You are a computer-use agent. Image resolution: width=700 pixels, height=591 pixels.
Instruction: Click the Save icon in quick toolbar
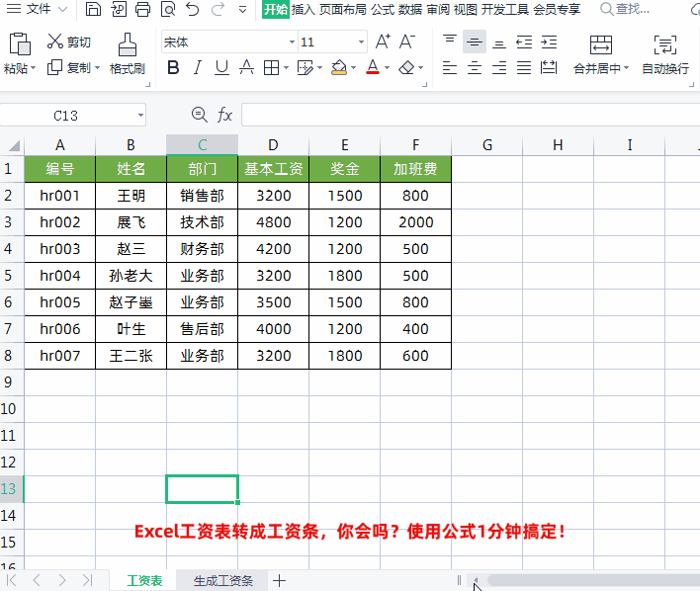coord(93,9)
